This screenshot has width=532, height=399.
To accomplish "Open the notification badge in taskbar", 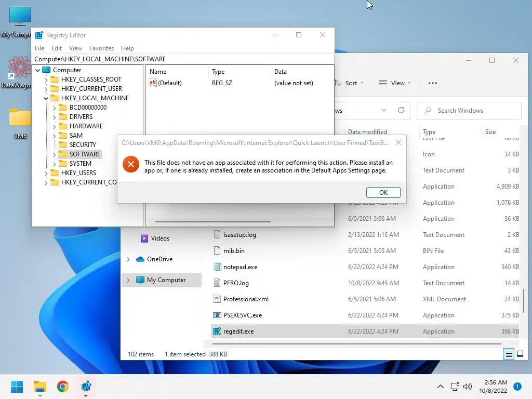I will click(517, 387).
